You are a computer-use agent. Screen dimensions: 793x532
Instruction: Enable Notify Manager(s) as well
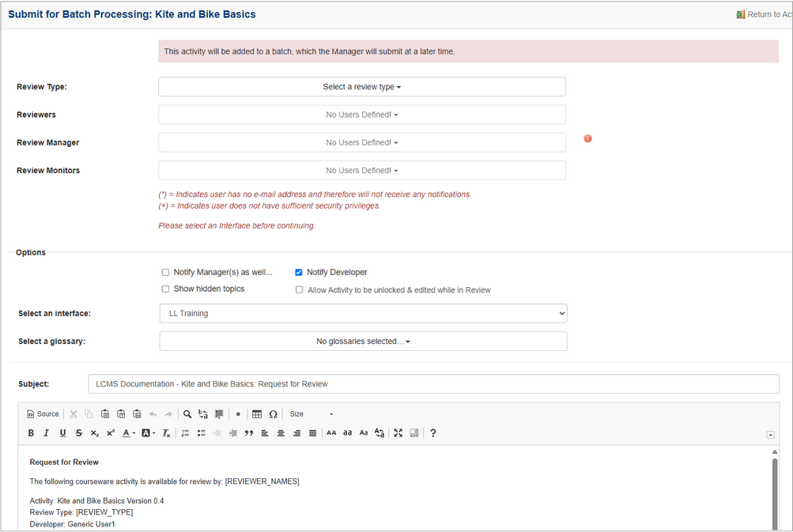coord(166,273)
